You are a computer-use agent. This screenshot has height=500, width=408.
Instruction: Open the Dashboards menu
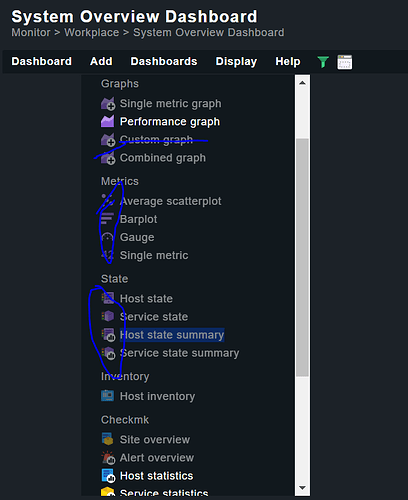[x=164, y=62]
